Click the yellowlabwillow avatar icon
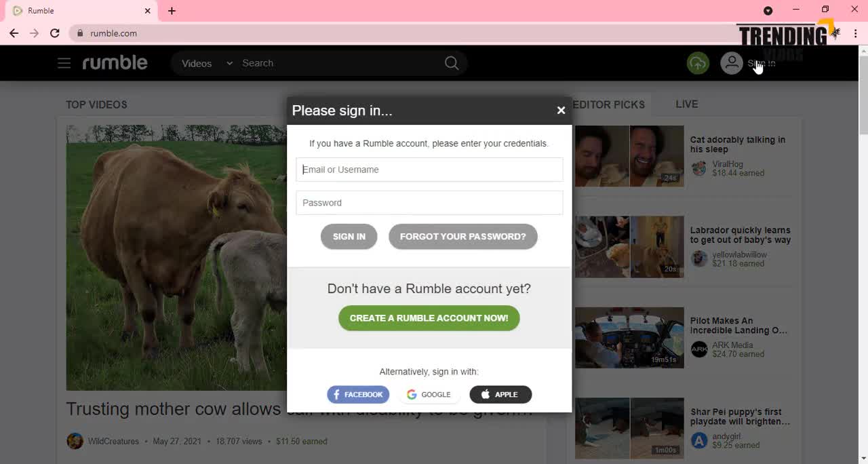 (699, 258)
